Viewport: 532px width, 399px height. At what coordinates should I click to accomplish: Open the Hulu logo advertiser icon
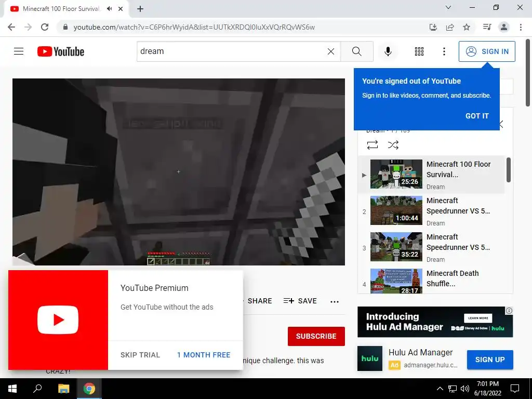370,358
